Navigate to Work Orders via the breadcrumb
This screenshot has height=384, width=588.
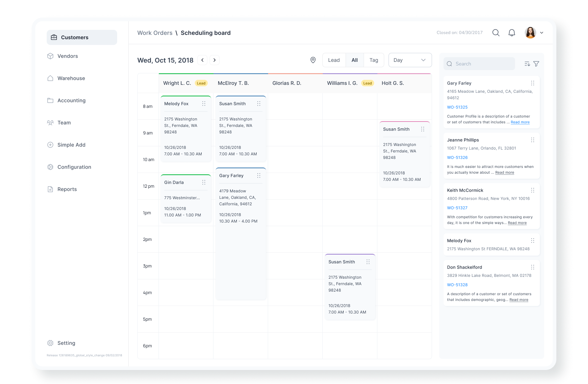pyautogui.click(x=155, y=33)
